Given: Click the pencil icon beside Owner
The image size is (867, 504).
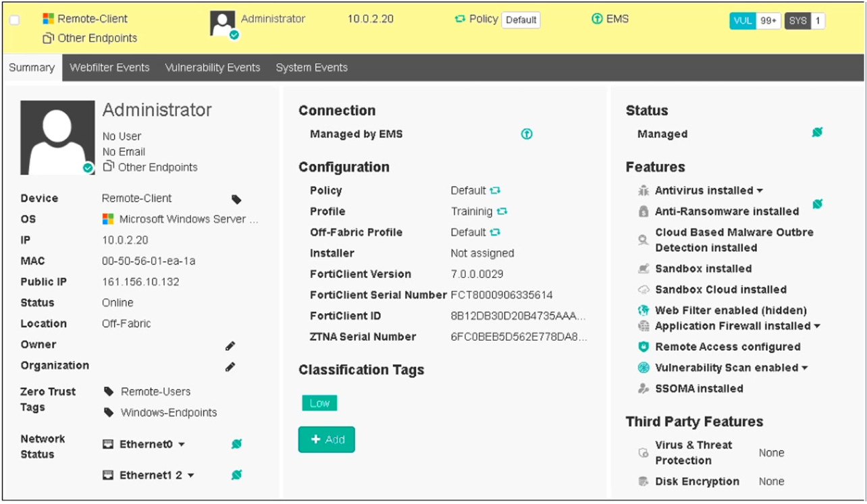Looking at the screenshot, I should (230, 345).
